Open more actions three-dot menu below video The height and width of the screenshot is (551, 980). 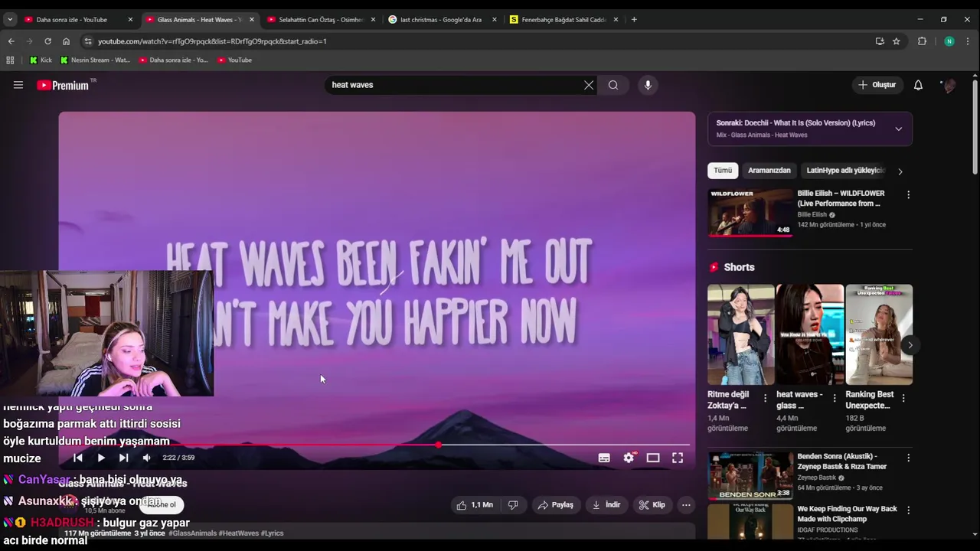click(686, 505)
